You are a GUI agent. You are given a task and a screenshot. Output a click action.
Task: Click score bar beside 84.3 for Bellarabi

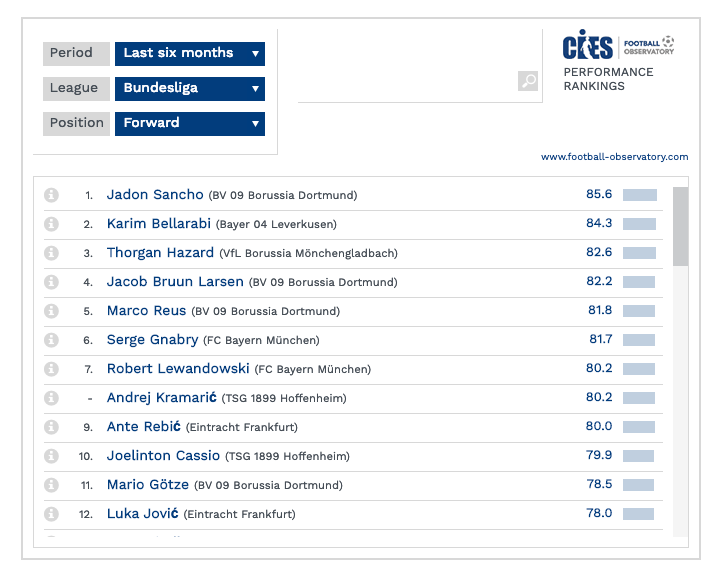tap(639, 224)
